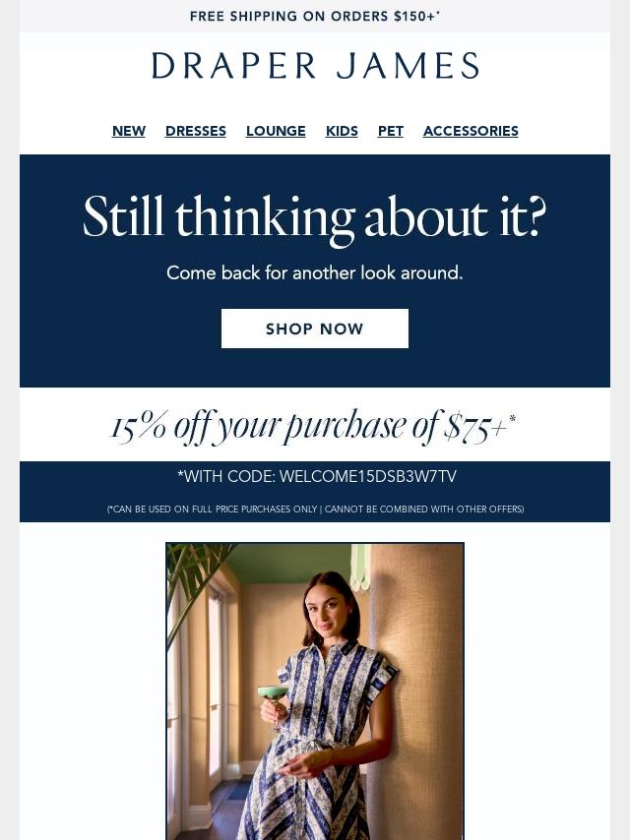This screenshot has height=840, width=630.
Task: Click the Draper James logo
Action: coord(315,66)
